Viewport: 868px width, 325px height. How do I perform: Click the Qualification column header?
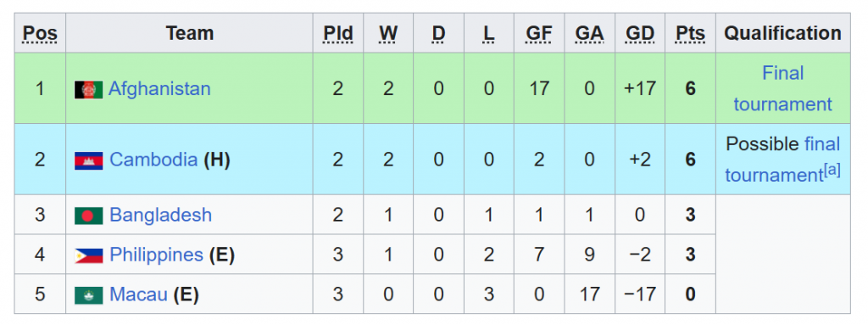pos(782,33)
